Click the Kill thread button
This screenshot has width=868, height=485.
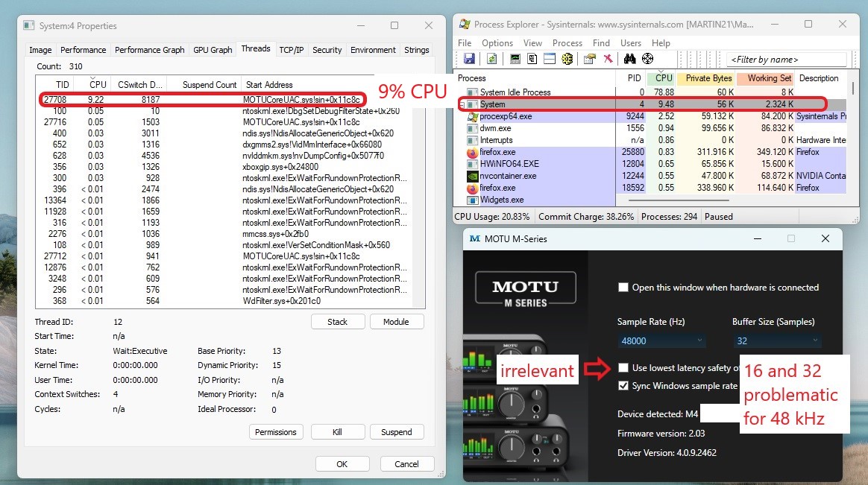click(x=337, y=432)
